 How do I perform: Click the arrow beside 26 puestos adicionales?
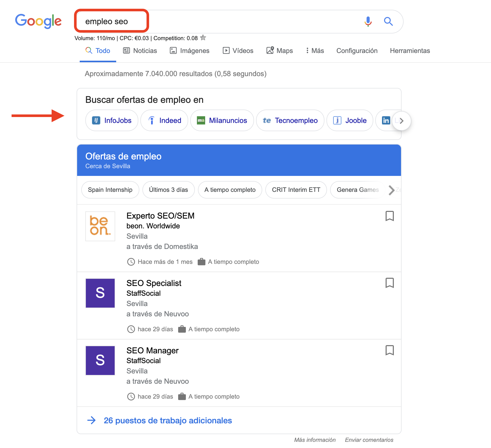tap(91, 420)
